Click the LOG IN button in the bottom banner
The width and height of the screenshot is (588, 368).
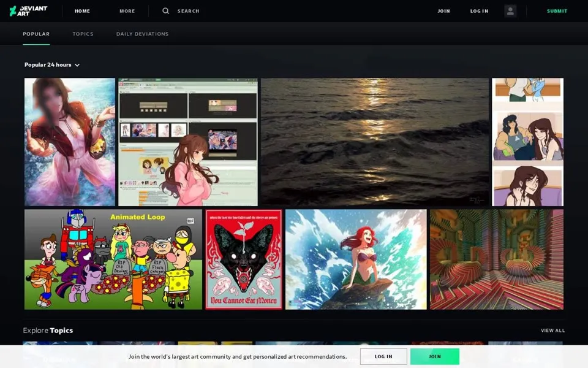(x=383, y=356)
